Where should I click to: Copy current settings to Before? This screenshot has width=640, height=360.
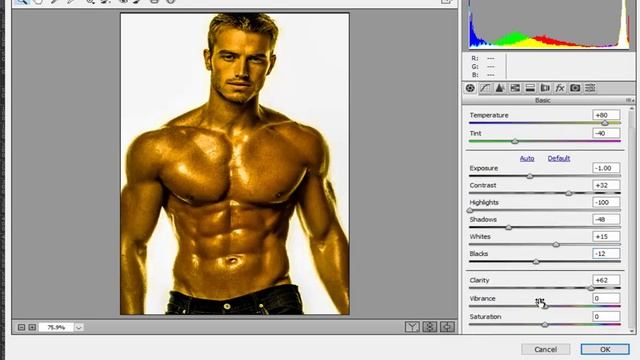coord(447,327)
